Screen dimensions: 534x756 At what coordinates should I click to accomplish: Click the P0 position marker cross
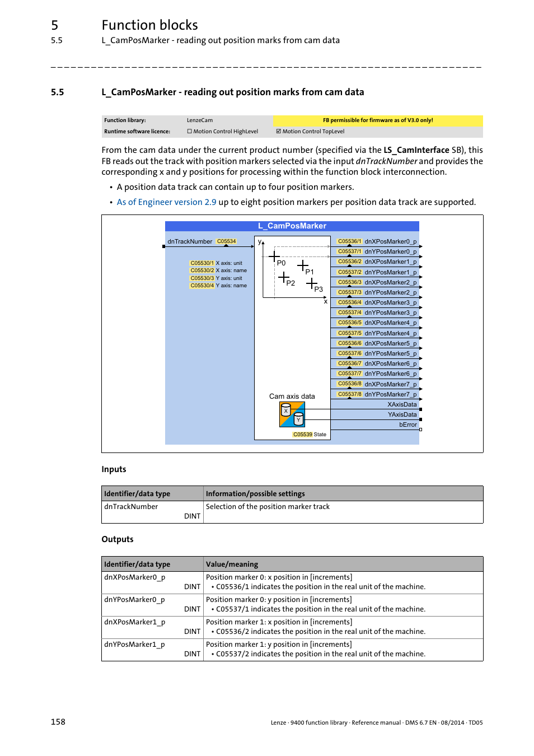coord(274,257)
